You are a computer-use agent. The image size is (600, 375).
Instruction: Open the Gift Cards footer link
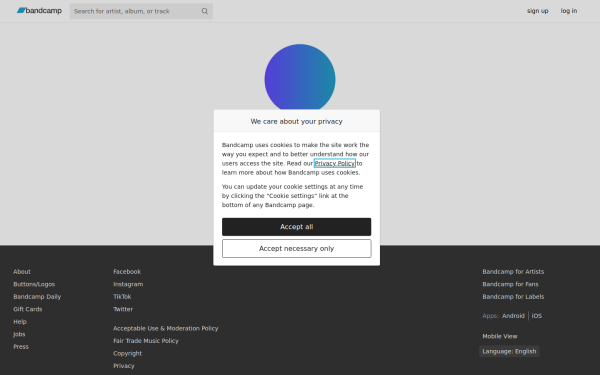point(28,309)
